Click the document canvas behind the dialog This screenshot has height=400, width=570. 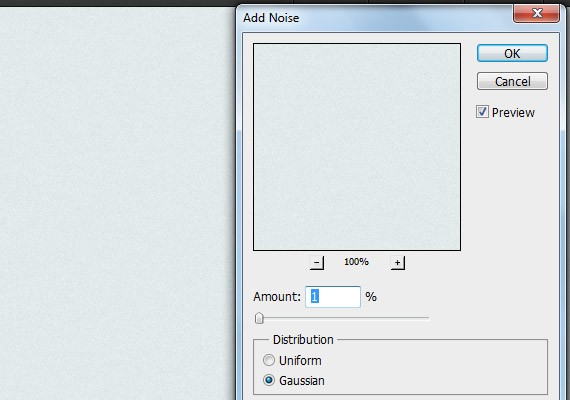point(117,204)
